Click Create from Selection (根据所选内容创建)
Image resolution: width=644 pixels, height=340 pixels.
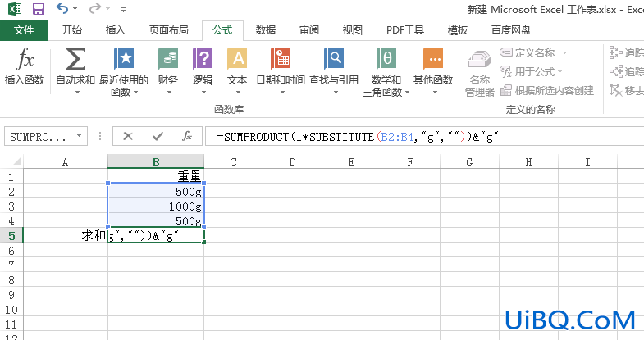click(x=547, y=90)
